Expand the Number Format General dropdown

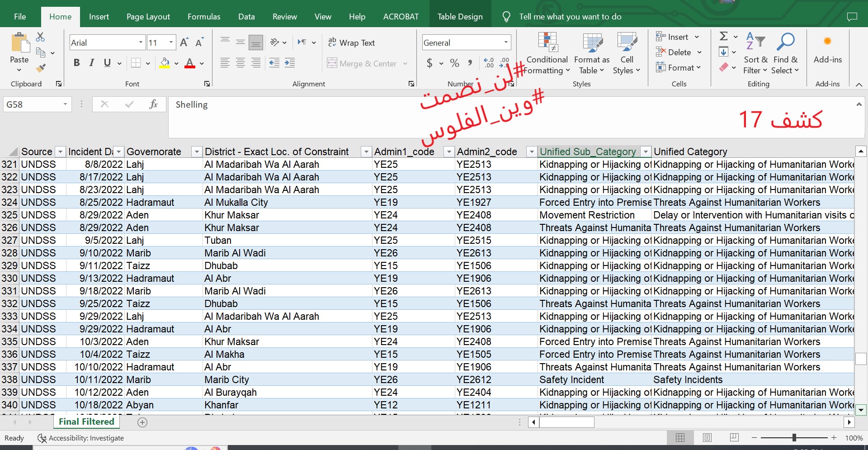506,43
